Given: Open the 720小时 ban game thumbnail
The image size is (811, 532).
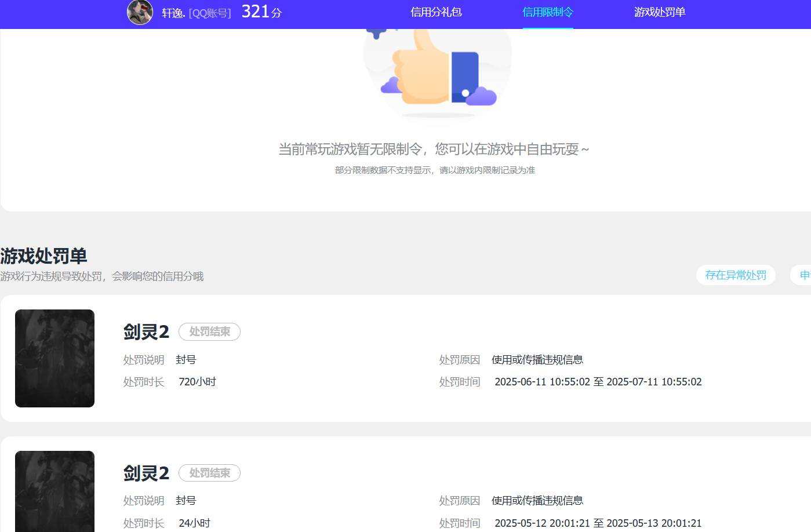Looking at the screenshot, I should pos(54,358).
